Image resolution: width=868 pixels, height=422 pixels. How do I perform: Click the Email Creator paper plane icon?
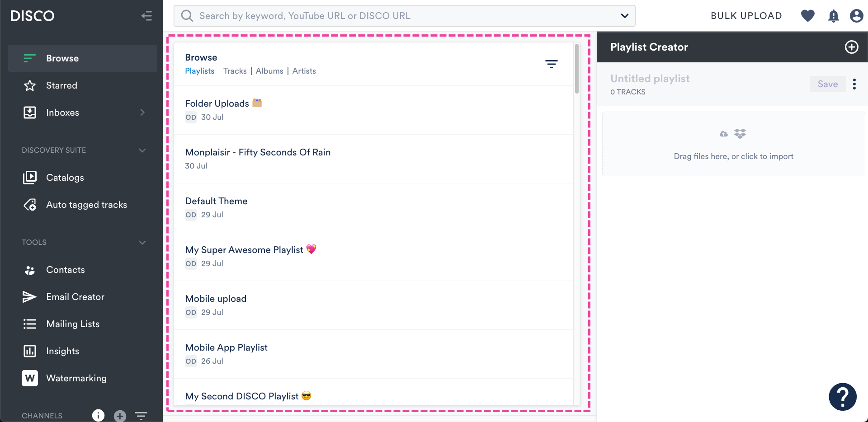[29, 297]
